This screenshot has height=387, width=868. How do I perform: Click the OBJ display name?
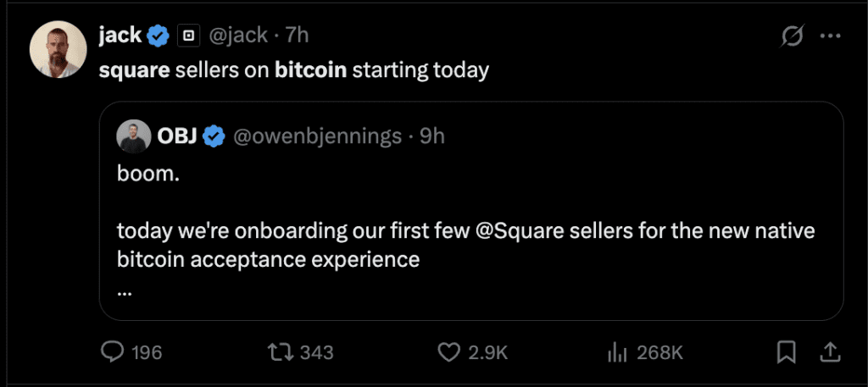click(x=177, y=135)
